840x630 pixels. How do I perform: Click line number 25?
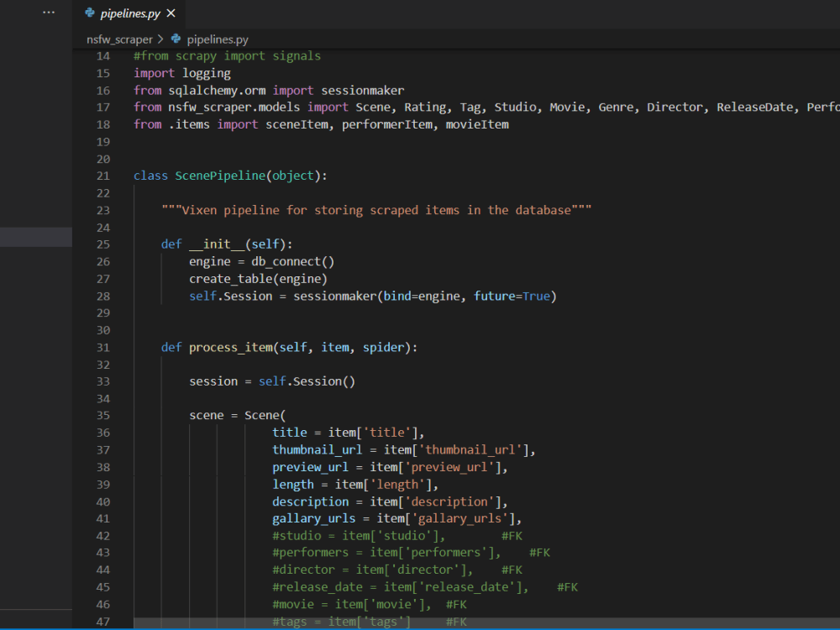102,244
